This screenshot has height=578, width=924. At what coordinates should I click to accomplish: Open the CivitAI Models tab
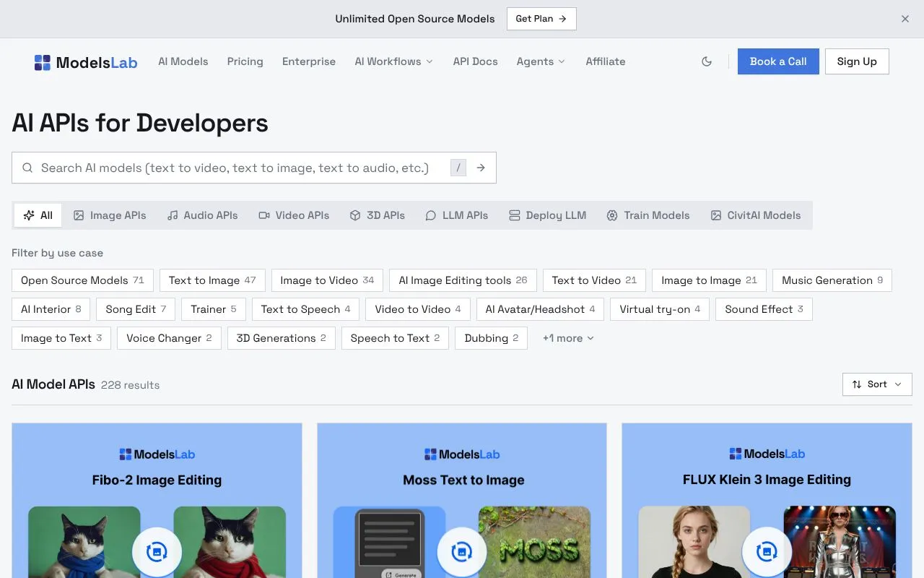pyautogui.click(x=756, y=215)
